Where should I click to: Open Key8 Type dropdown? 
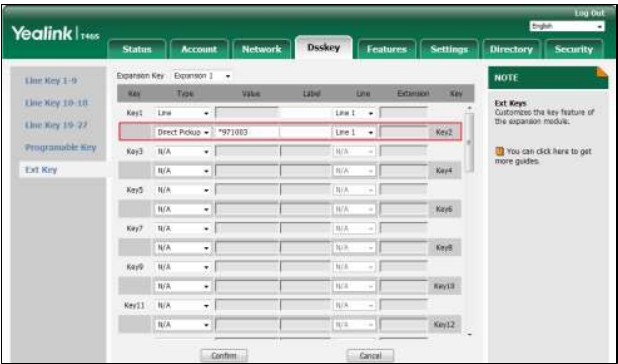tap(183, 247)
